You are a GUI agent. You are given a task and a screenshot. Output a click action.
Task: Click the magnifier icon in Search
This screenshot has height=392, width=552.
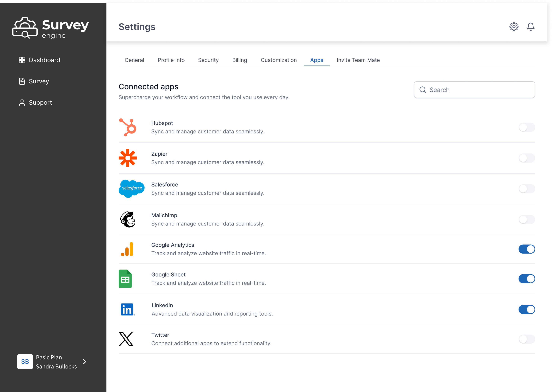pyautogui.click(x=423, y=90)
